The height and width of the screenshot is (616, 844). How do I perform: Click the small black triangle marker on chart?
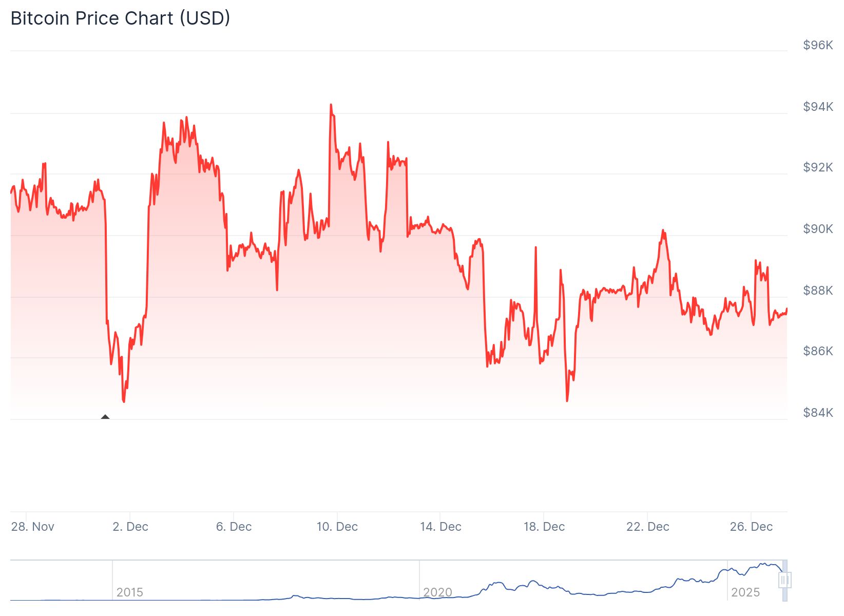coord(105,417)
